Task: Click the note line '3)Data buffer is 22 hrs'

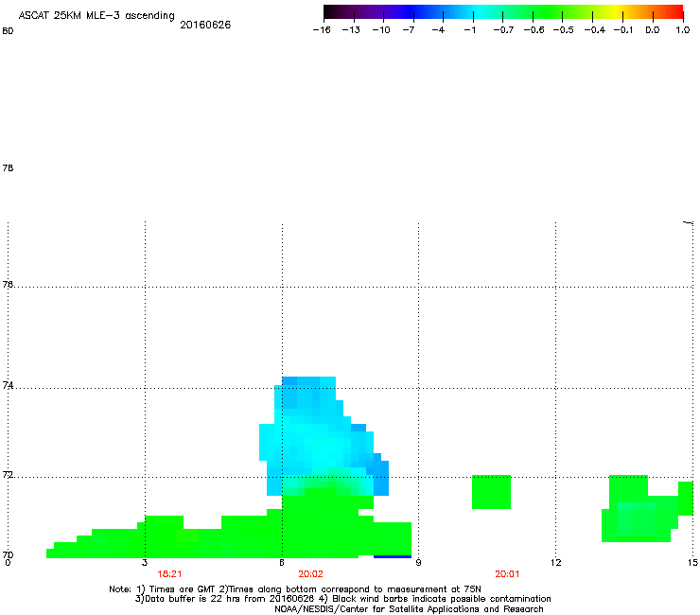Action: click(x=342, y=599)
